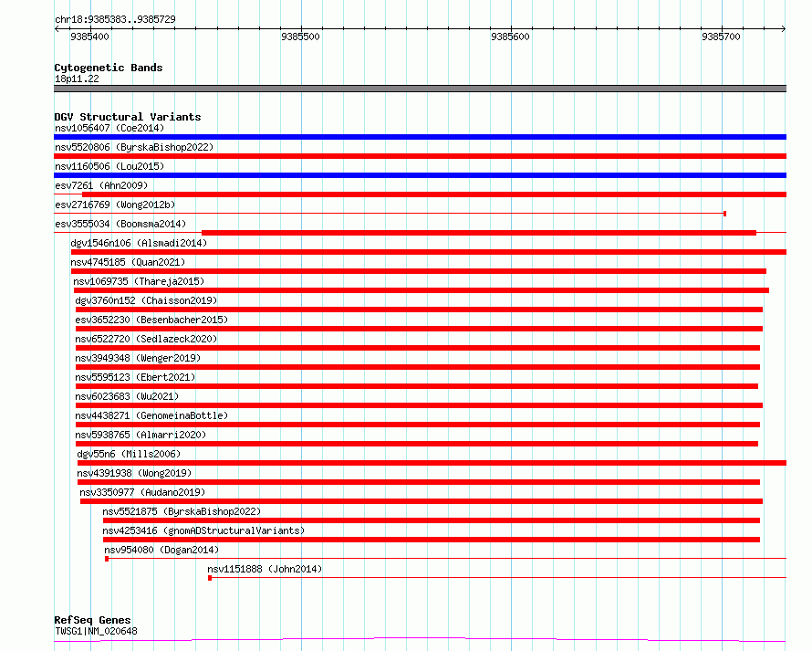
Task: Click the esv7261 (Ahn2009) label
Action: 101,185
